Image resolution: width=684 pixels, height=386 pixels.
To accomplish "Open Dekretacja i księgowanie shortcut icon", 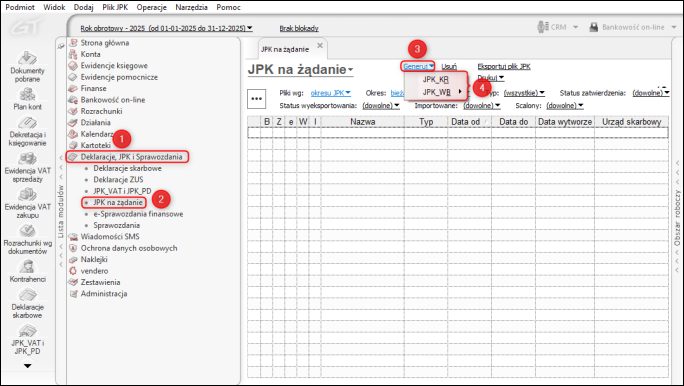I will 27,123.
